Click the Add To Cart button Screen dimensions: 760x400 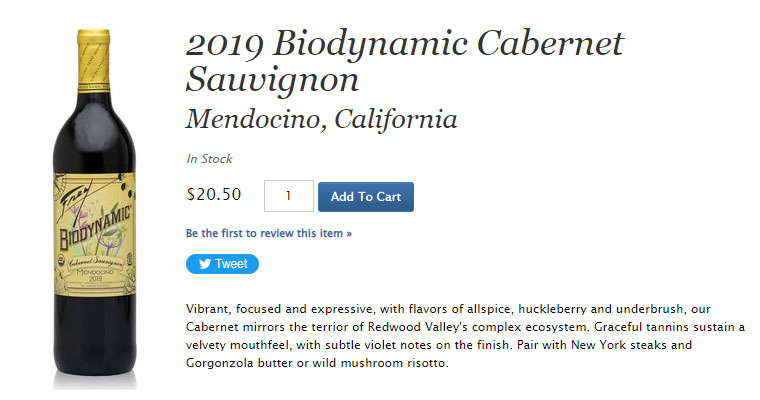coord(365,197)
